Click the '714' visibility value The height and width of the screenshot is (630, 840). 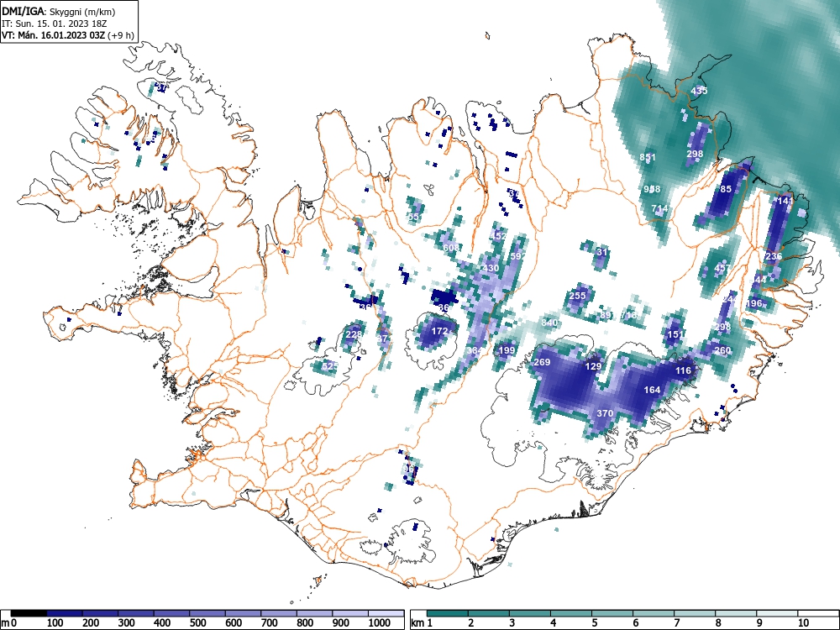[659, 208]
